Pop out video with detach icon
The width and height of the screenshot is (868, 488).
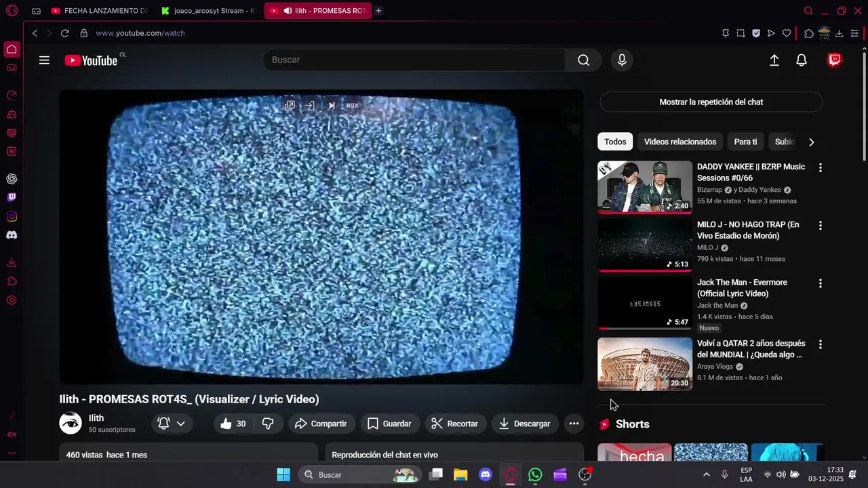290,106
